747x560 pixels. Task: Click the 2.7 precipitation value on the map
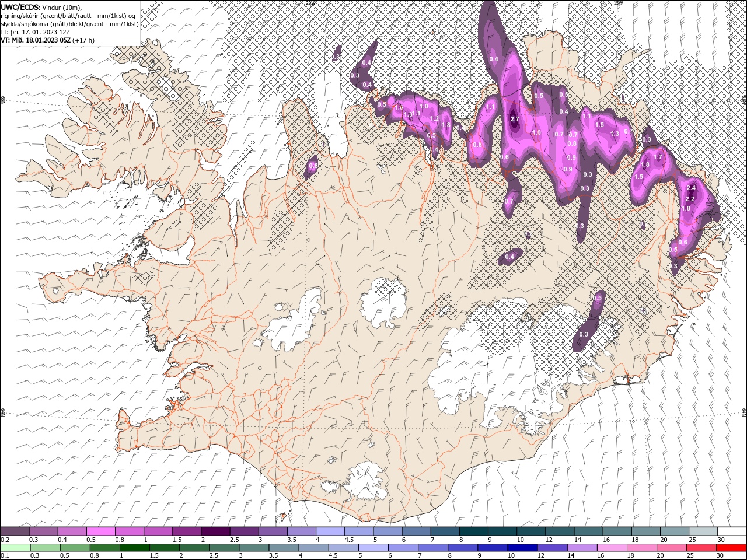pyautogui.click(x=514, y=119)
